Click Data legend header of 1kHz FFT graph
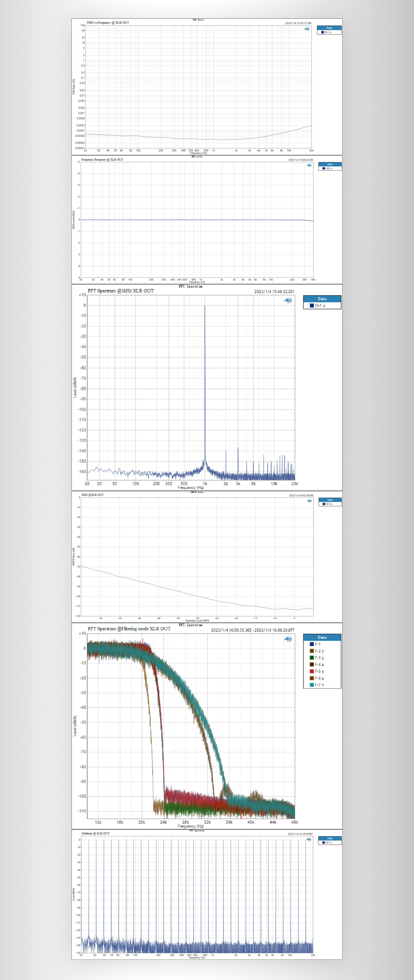Viewport: 414px width, 980px height. (x=322, y=299)
